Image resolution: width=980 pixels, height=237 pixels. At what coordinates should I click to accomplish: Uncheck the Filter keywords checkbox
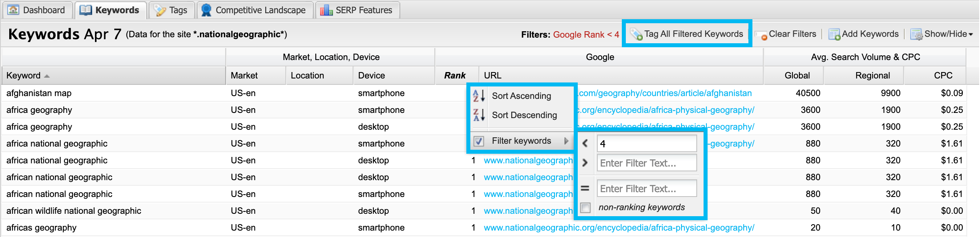tap(479, 141)
